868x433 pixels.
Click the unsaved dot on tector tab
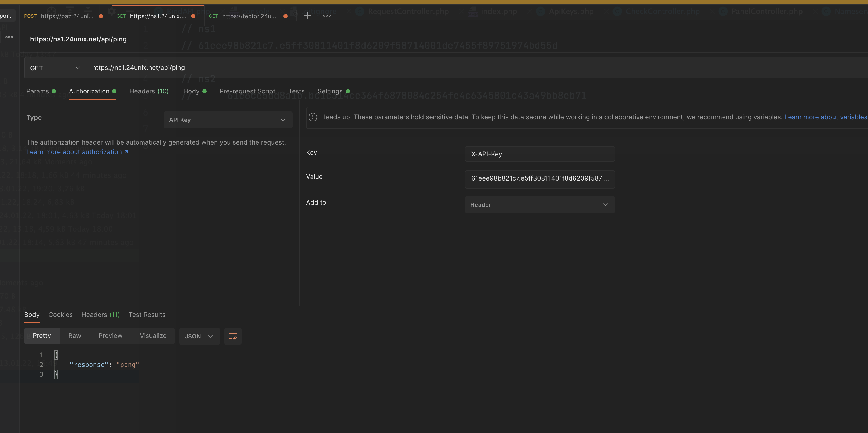(x=285, y=16)
